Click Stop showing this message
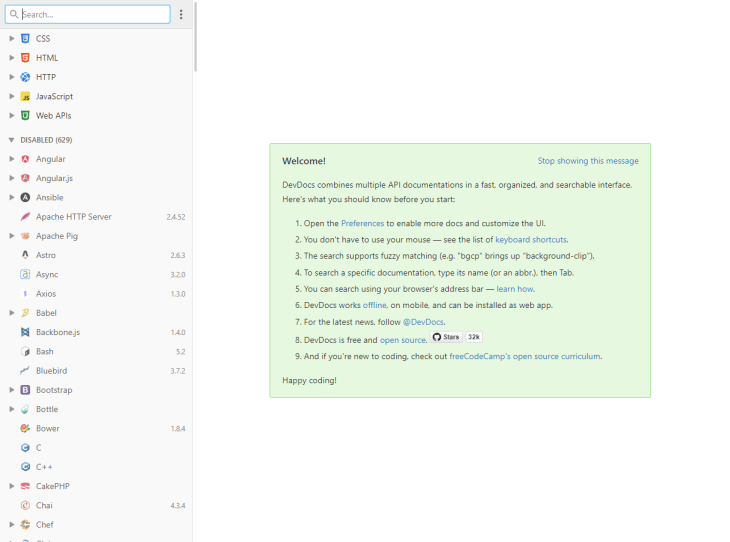This screenshot has width=730, height=542. [x=587, y=161]
